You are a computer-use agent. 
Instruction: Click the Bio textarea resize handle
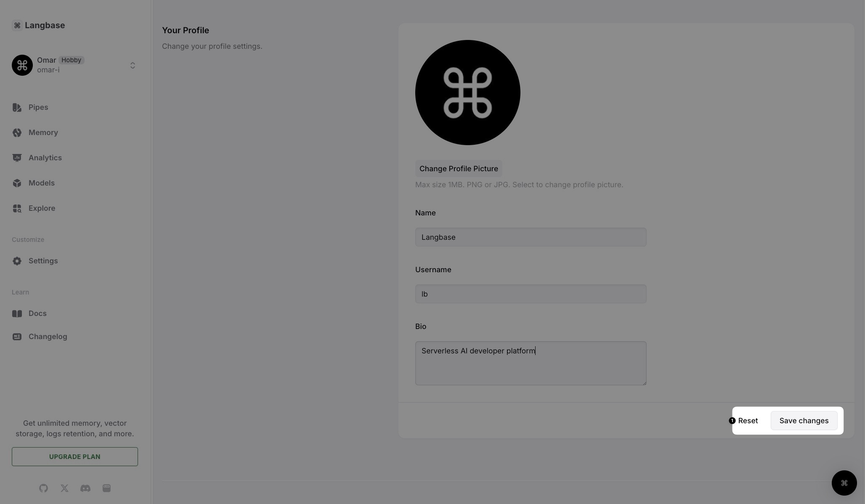644,382
